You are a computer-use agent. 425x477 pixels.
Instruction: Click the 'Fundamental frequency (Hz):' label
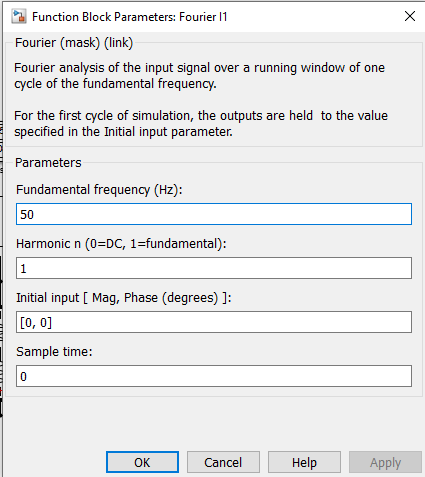[99, 190]
